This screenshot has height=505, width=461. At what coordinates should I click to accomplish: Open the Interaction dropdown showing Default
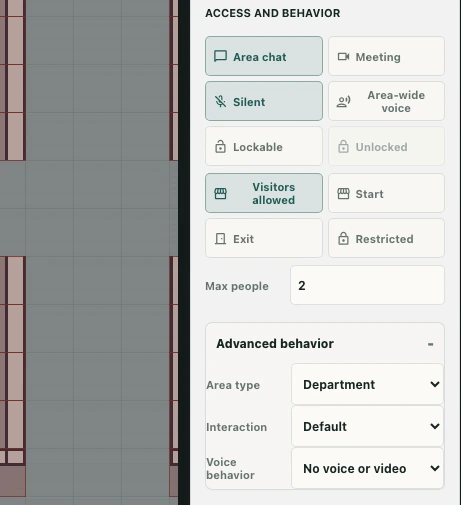point(367,426)
